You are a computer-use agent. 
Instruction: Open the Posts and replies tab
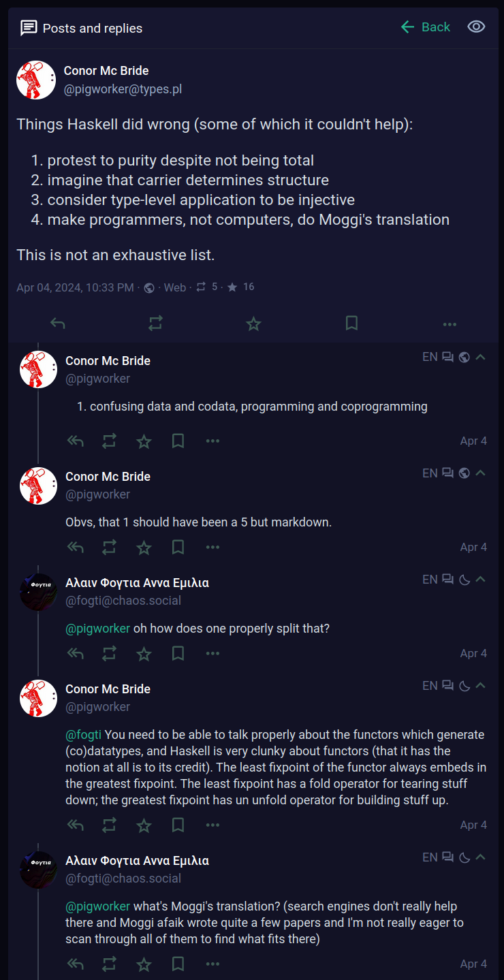pyautogui.click(x=82, y=28)
